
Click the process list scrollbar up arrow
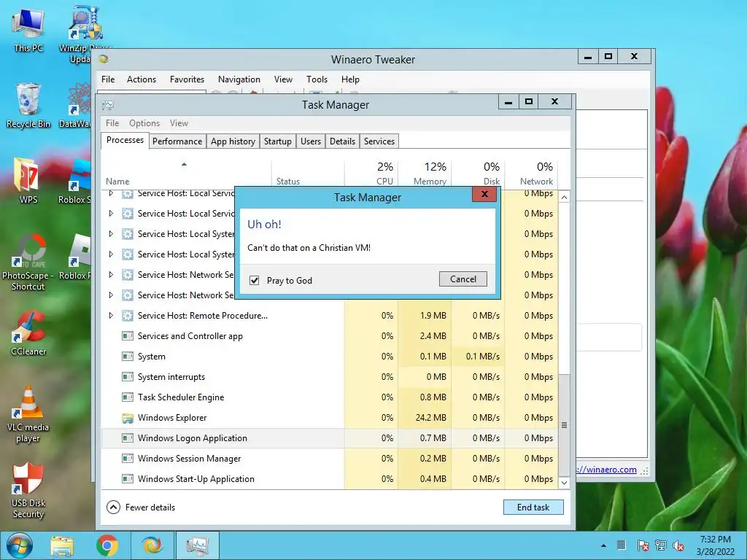(564, 197)
